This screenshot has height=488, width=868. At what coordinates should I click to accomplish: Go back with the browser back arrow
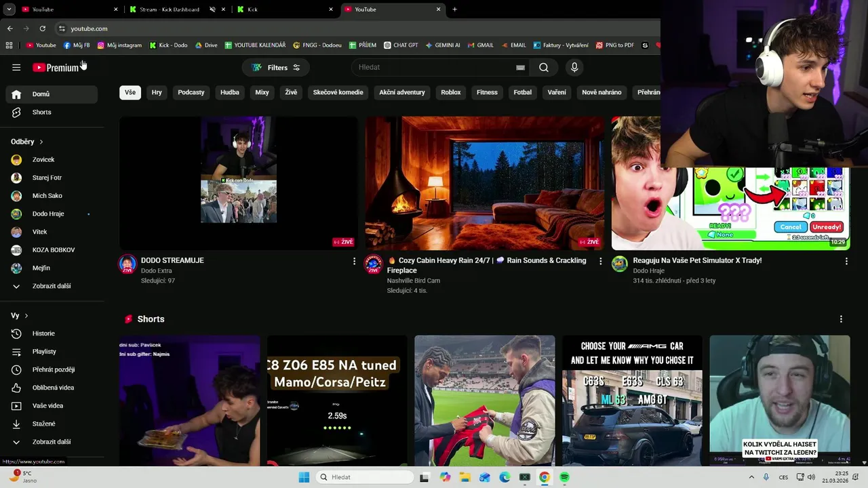click(9, 28)
